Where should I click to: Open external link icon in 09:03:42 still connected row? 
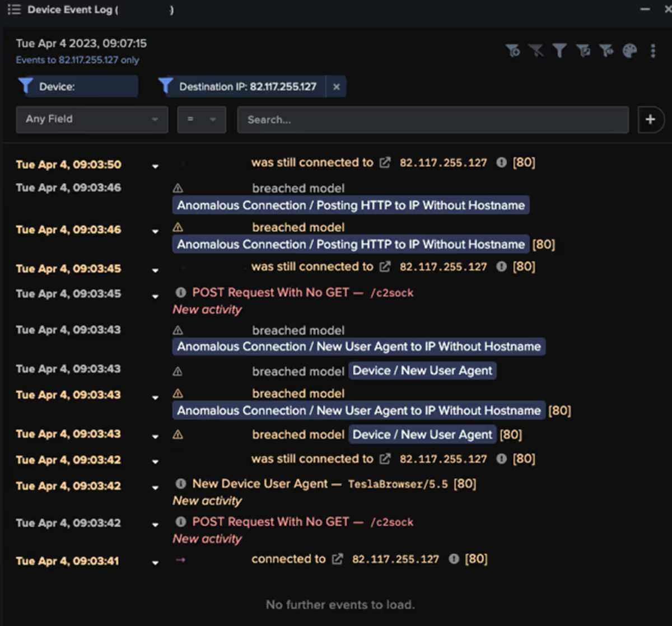pyautogui.click(x=385, y=459)
